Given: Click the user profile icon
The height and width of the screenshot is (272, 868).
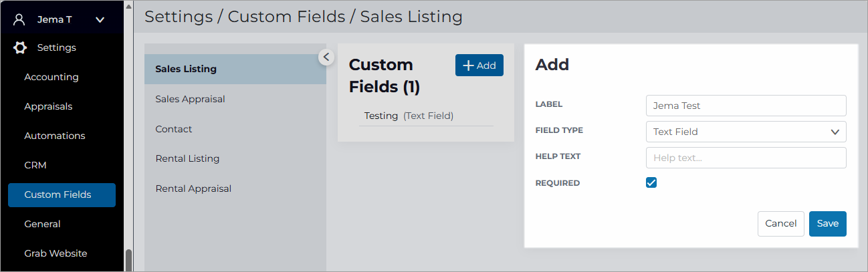Looking at the screenshot, I should [19, 19].
